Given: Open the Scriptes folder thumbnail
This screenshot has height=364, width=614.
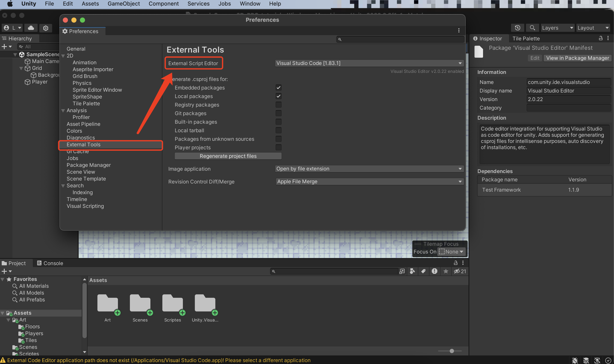Looking at the screenshot, I should (x=172, y=303).
